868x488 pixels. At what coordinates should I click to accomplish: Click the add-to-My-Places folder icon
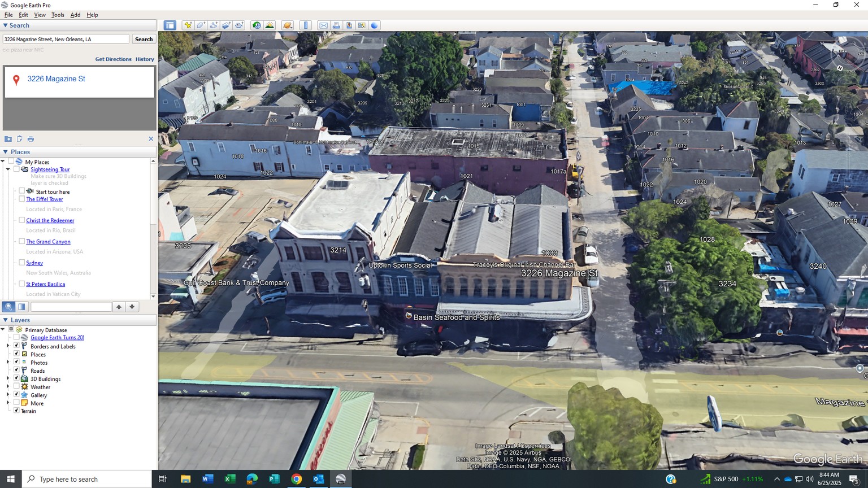point(8,139)
